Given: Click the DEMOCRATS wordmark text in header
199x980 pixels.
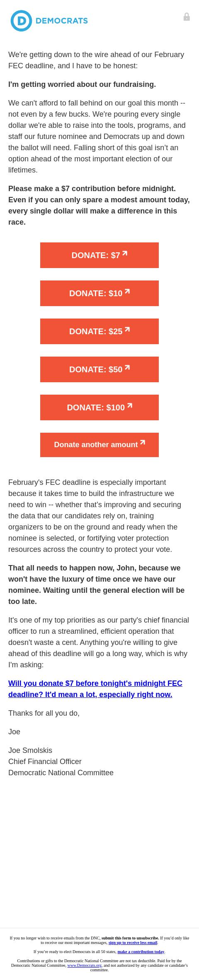Looking at the screenshot, I should pos(62,21).
